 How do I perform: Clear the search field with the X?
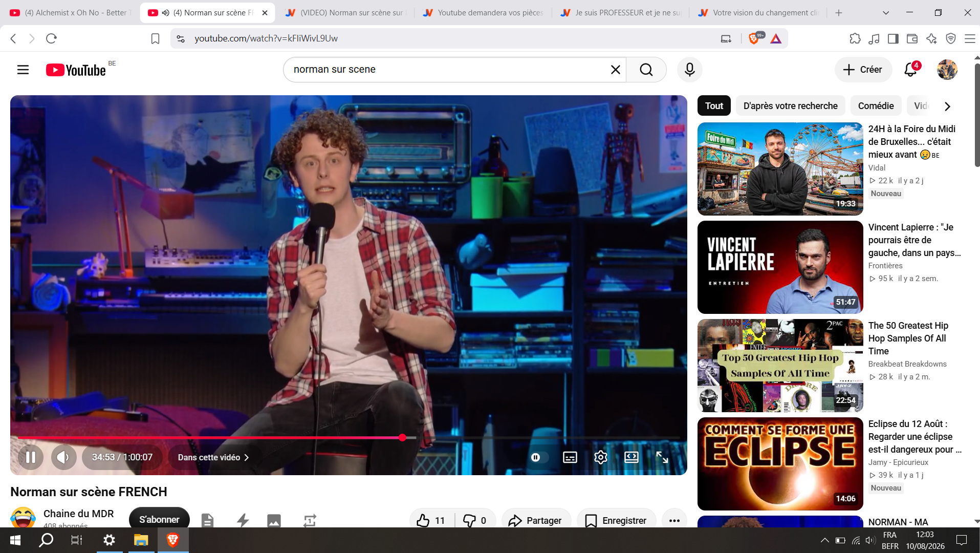point(616,70)
